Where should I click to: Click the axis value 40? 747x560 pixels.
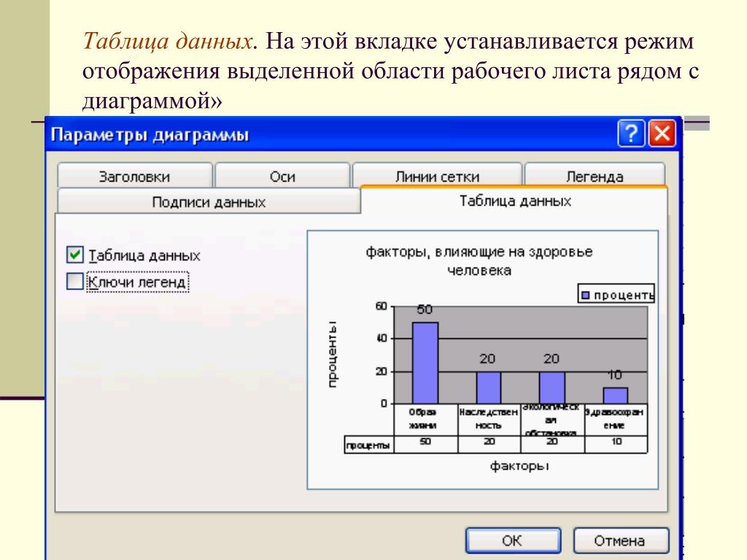pyautogui.click(x=382, y=338)
